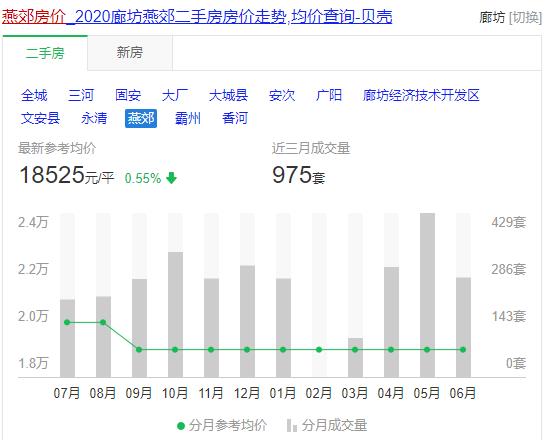Choose the 广阳 district filter
Viewport: 551px width, 440px height.
point(329,95)
